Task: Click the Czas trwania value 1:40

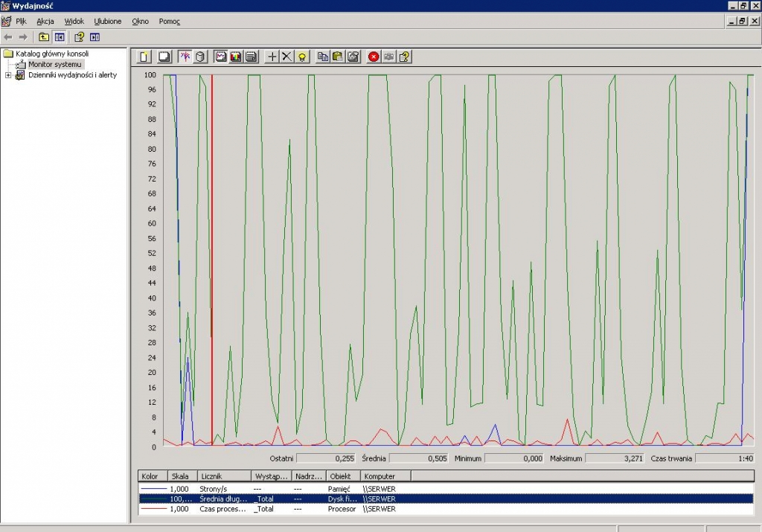Action: pos(725,458)
